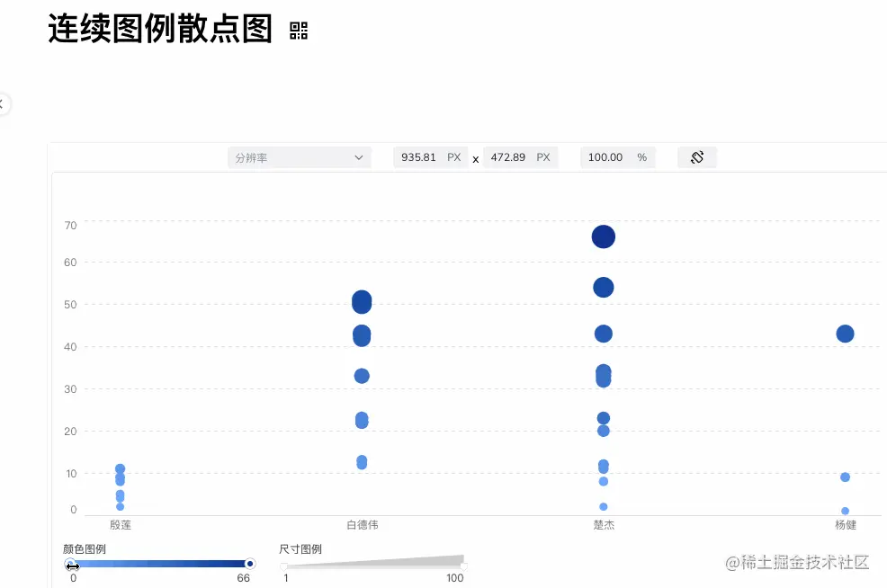Click the size legend right handle at 100

click(x=464, y=566)
